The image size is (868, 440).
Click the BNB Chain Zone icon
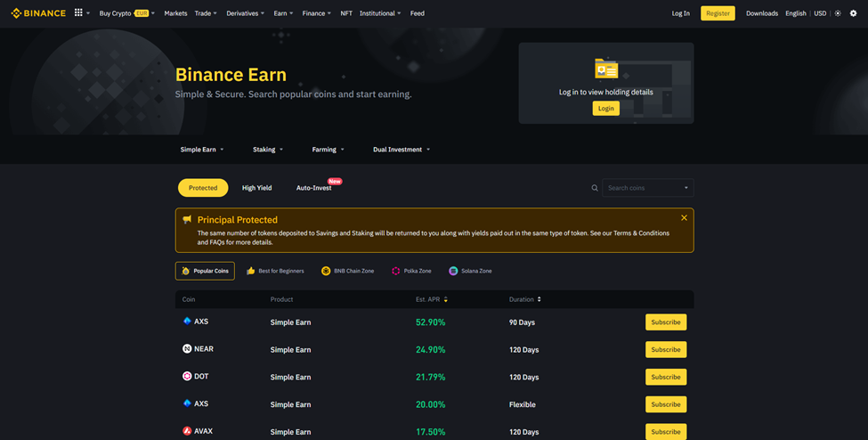point(326,271)
